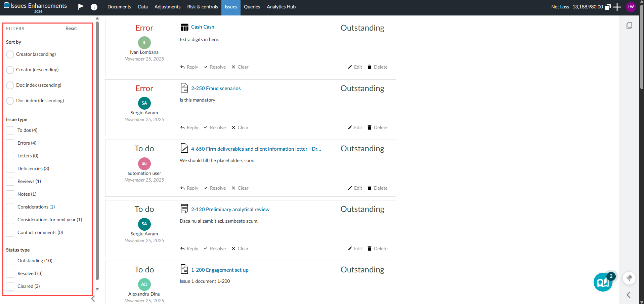Image resolution: width=644 pixels, height=304 pixels.
Task: Collapse the right side panel with the chevron
Action: tap(628, 295)
